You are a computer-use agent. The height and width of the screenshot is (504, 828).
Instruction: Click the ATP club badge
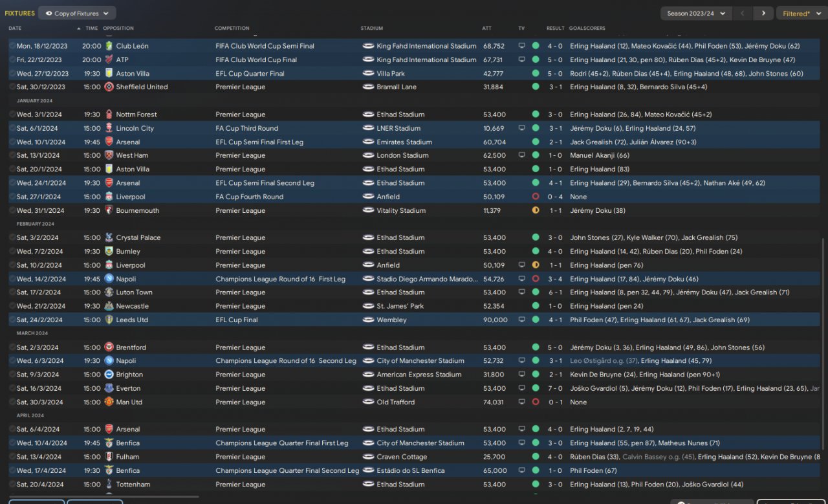109,60
